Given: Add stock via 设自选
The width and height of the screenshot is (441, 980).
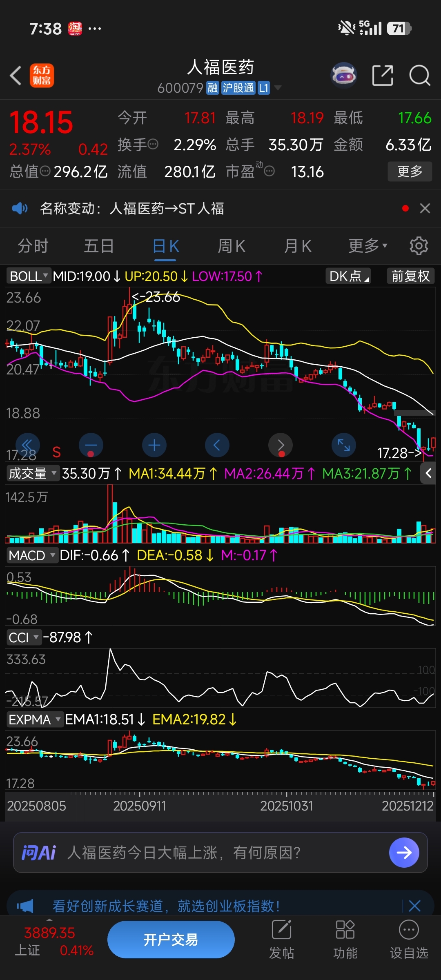Looking at the screenshot, I should point(409,940).
